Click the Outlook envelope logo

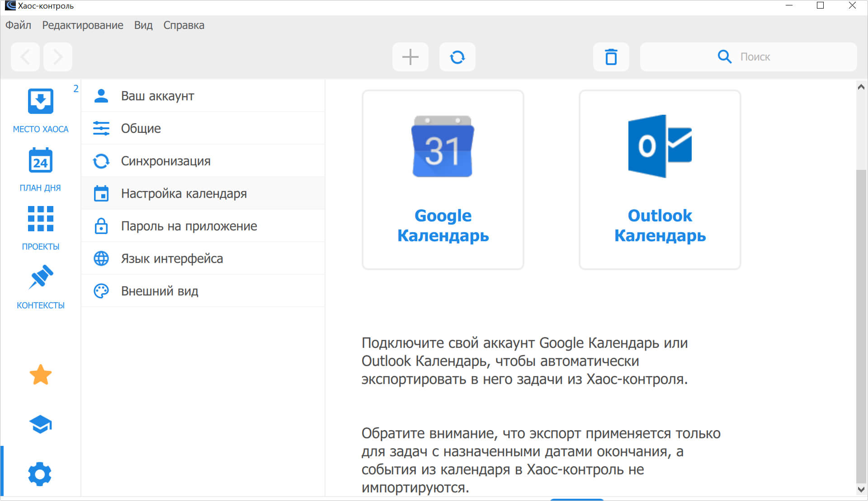pos(660,146)
